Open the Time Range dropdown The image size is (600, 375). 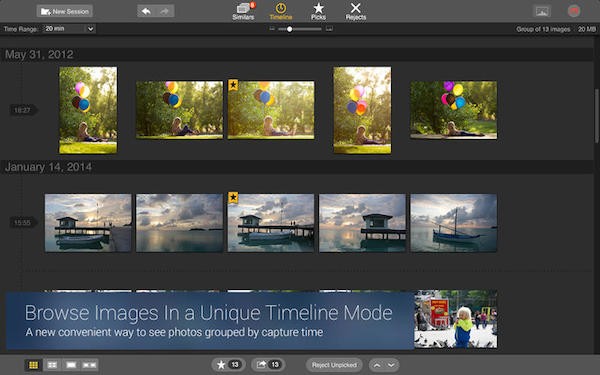point(69,29)
